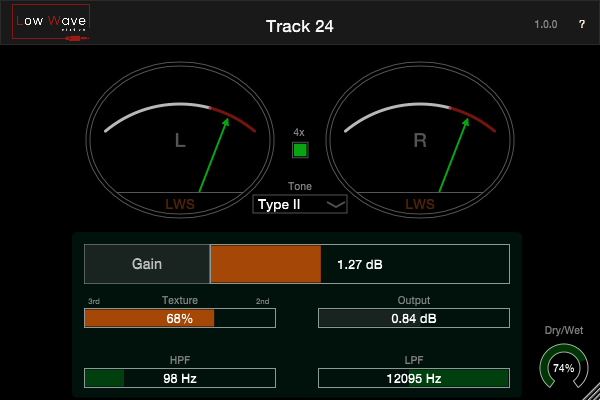Click the Gain slider bar
Viewport: 600px width, 400px height.
[x=360, y=264]
